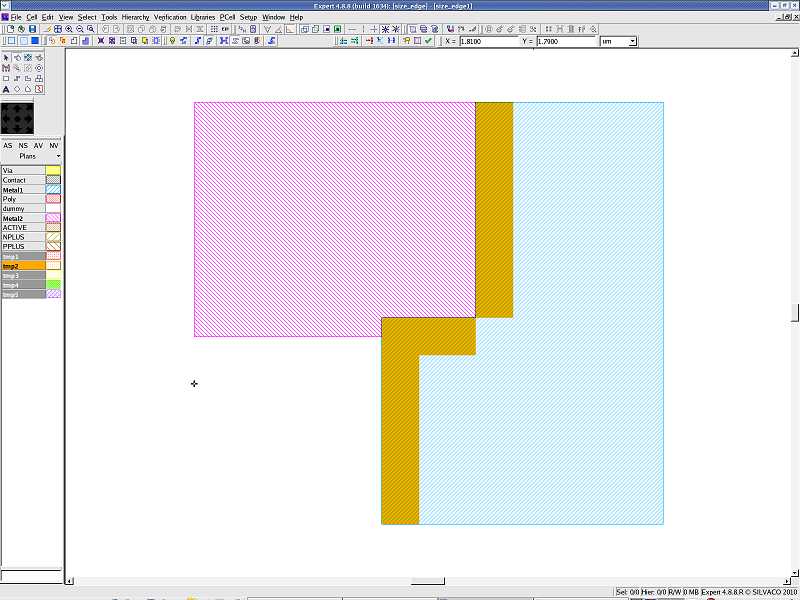
Task: Click the zoom out magnifier icon
Action: [x=79, y=30]
